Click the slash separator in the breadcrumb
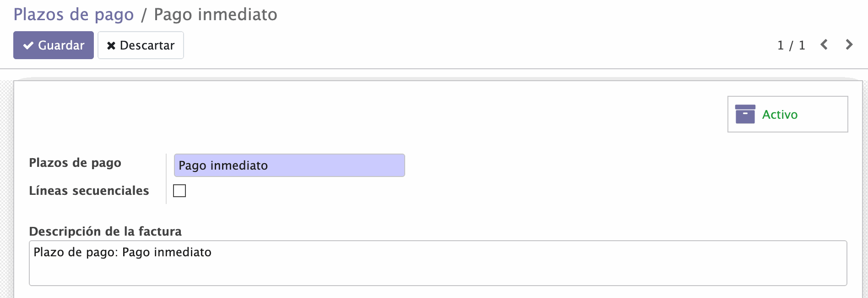The image size is (868, 298). [x=144, y=15]
